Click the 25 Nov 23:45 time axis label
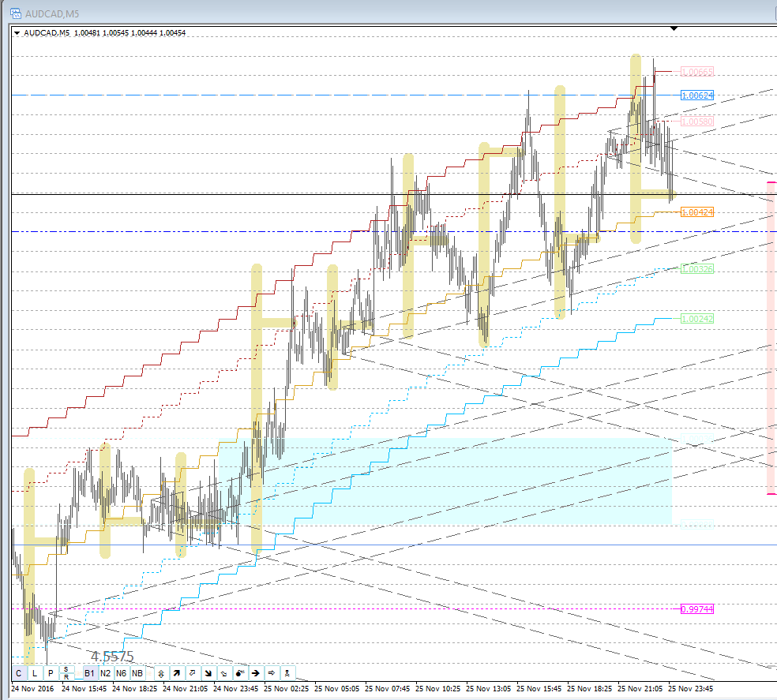This screenshot has height=700, width=777. (x=690, y=689)
